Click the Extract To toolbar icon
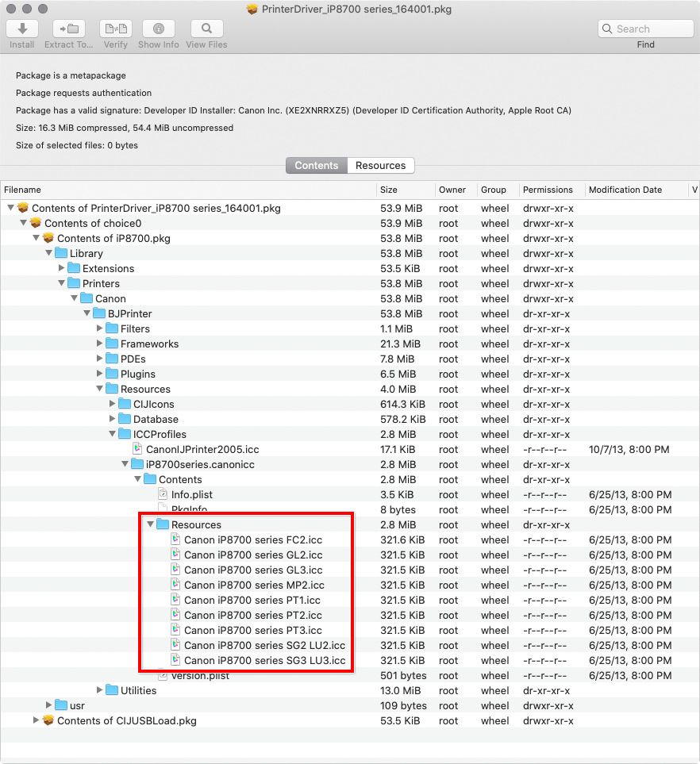The width and height of the screenshot is (700, 764). point(69,29)
